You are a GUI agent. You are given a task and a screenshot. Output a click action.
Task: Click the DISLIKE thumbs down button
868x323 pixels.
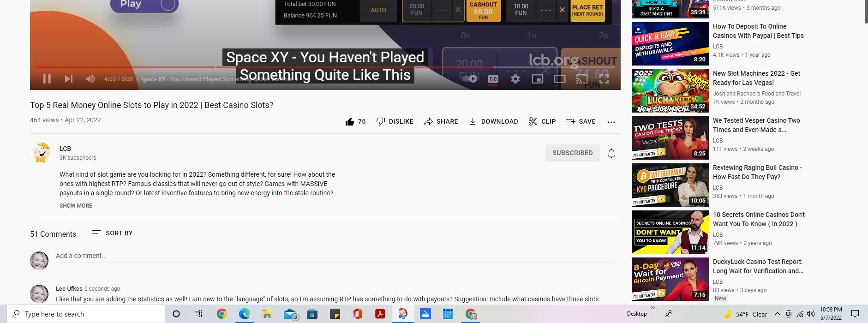tap(395, 121)
